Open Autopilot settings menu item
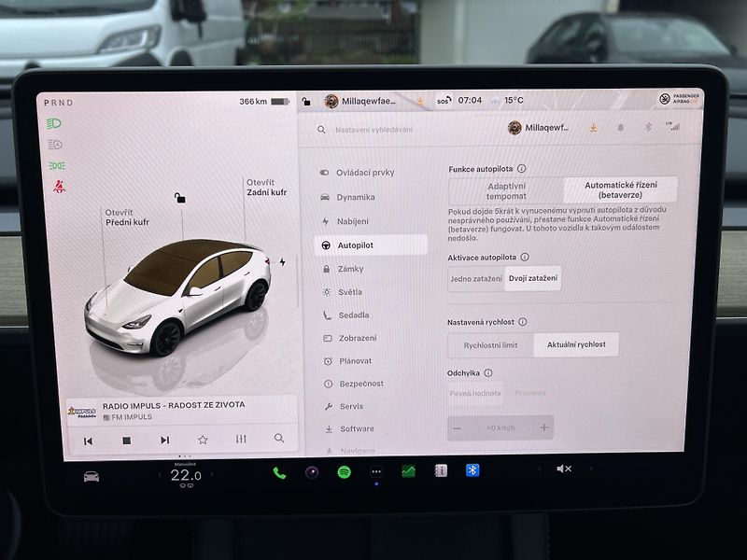 click(371, 245)
